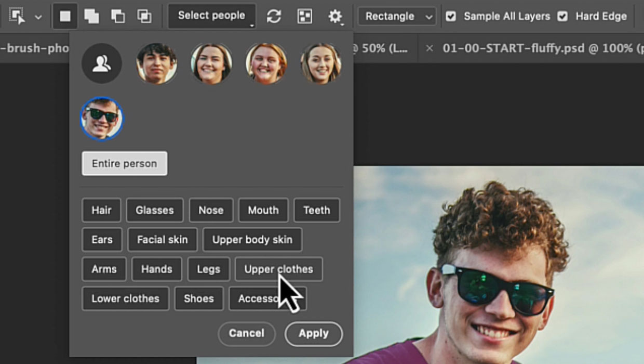Image resolution: width=644 pixels, height=364 pixels.
Task: Select the Object Selection tool icon
Action: click(17, 16)
